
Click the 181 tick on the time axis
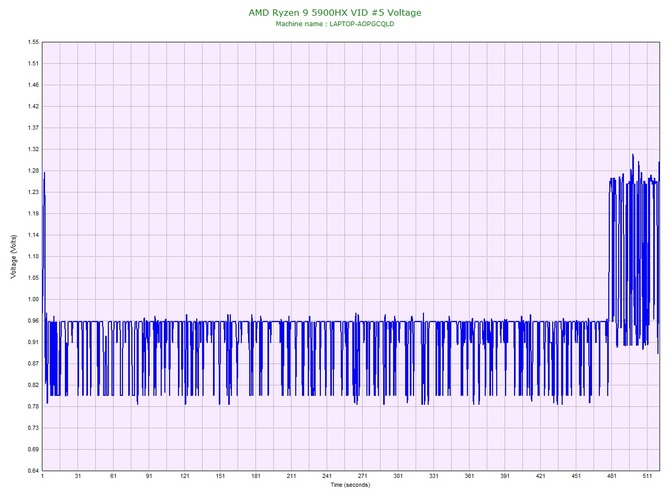(x=256, y=476)
